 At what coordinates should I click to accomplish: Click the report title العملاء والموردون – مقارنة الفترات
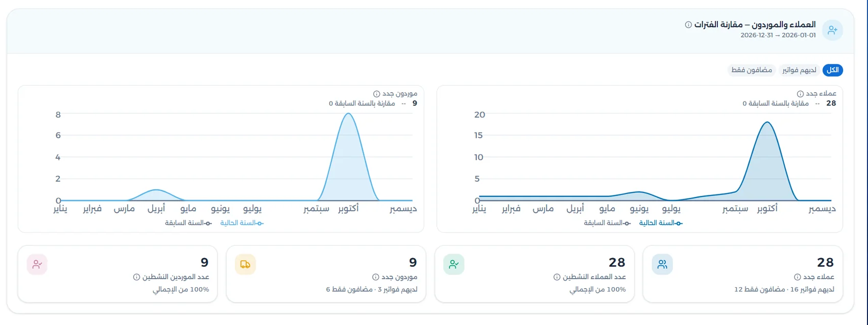755,24
